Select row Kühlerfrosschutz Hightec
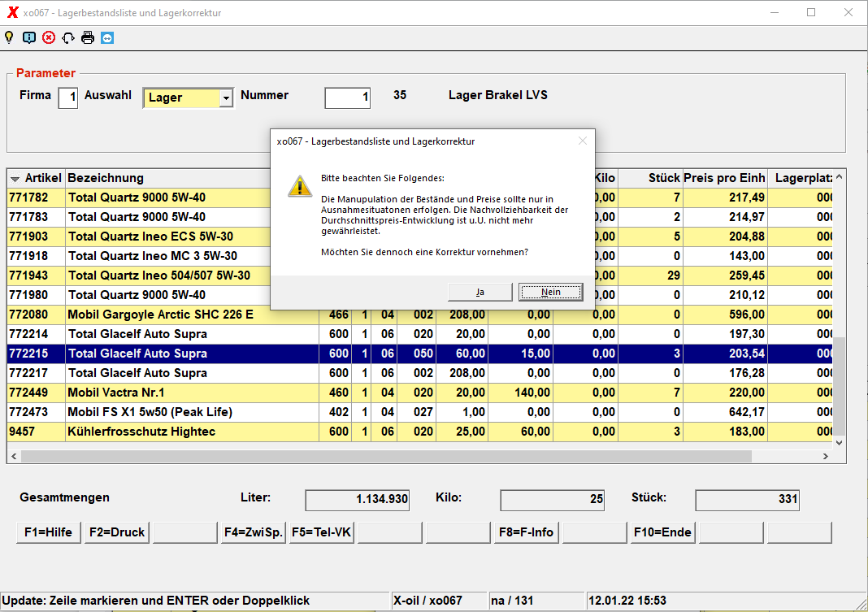The image size is (868, 612). (420, 432)
